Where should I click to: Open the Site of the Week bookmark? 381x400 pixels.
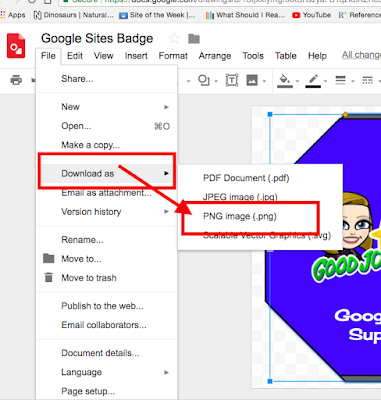157,15
